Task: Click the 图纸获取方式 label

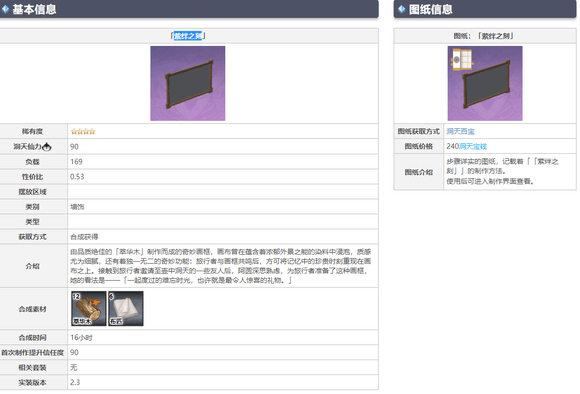Action: [x=419, y=131]
